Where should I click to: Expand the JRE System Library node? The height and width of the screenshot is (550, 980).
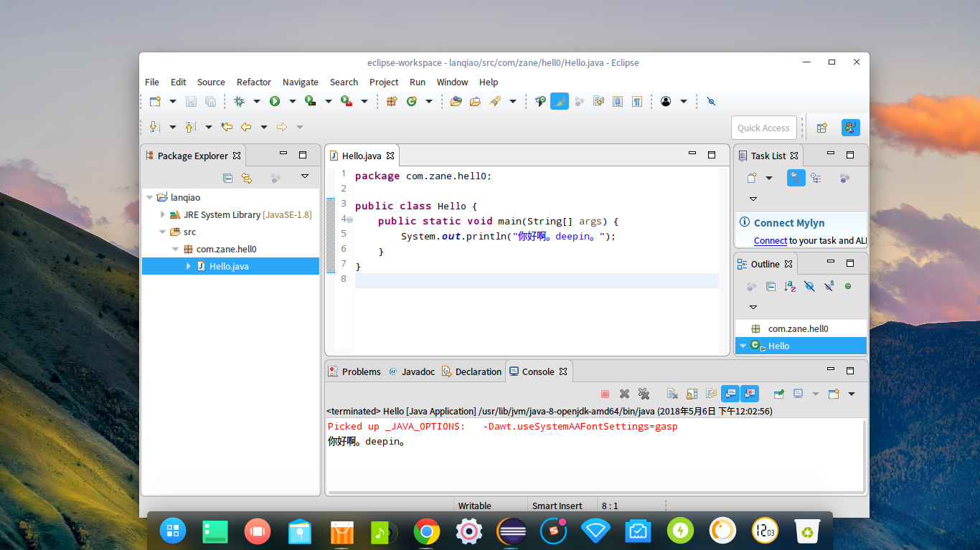163,214
